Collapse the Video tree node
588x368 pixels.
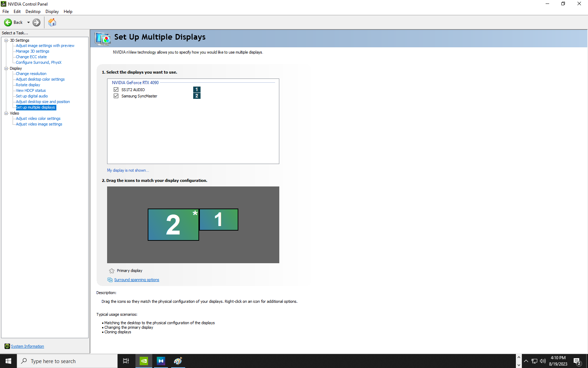(x=6, y=113)
